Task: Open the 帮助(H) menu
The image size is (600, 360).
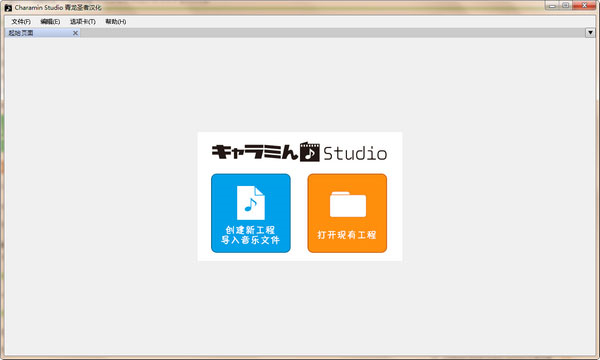Action: point(116,21)
